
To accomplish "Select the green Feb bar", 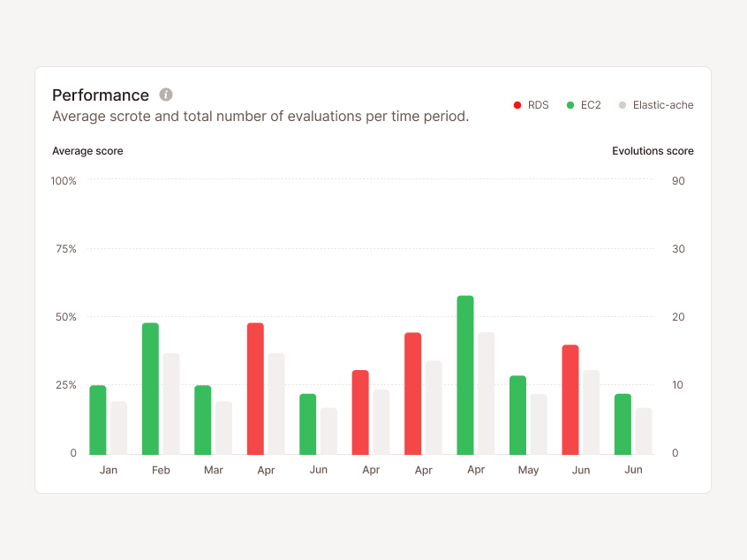I will [x=150, y=389].
